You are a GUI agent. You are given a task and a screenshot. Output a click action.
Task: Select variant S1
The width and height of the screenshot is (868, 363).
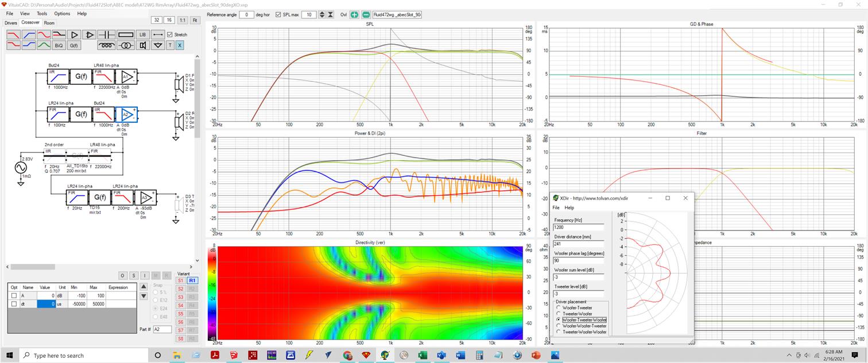click(180, 280)
